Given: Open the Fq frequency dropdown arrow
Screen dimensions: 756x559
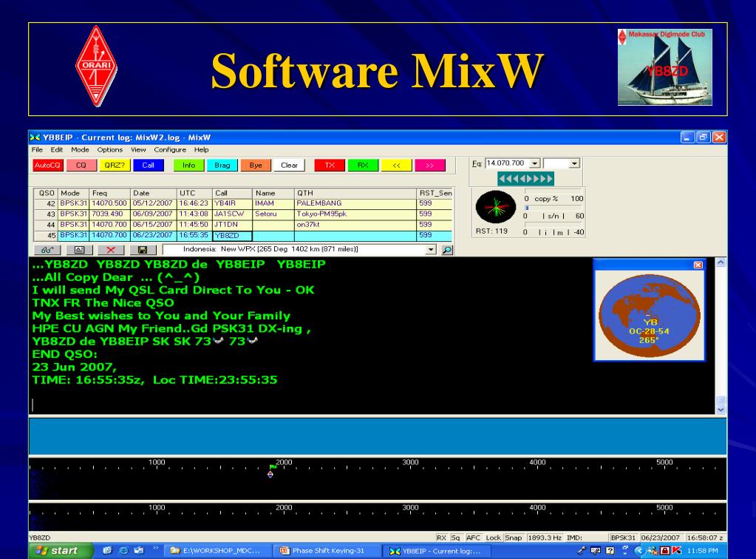Looking at the screenshot, I should coord(535,164).
